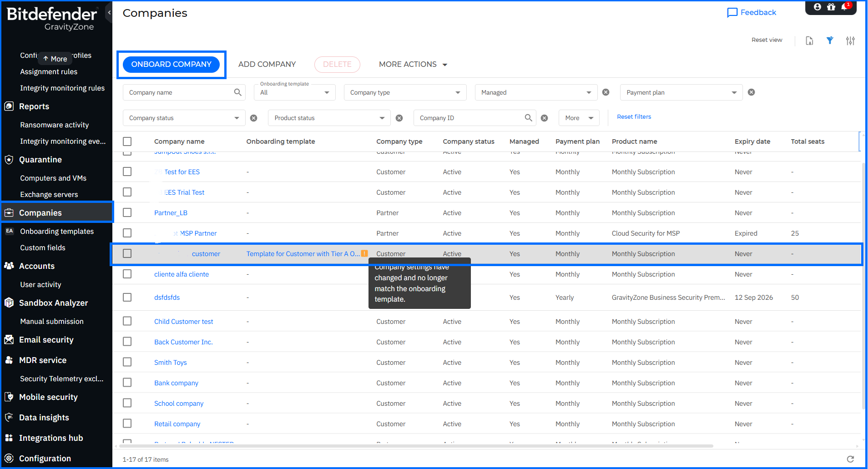Open Mobile security in sidebar
The height and width of the screenshot is (469, 868).
coord(48,397)
